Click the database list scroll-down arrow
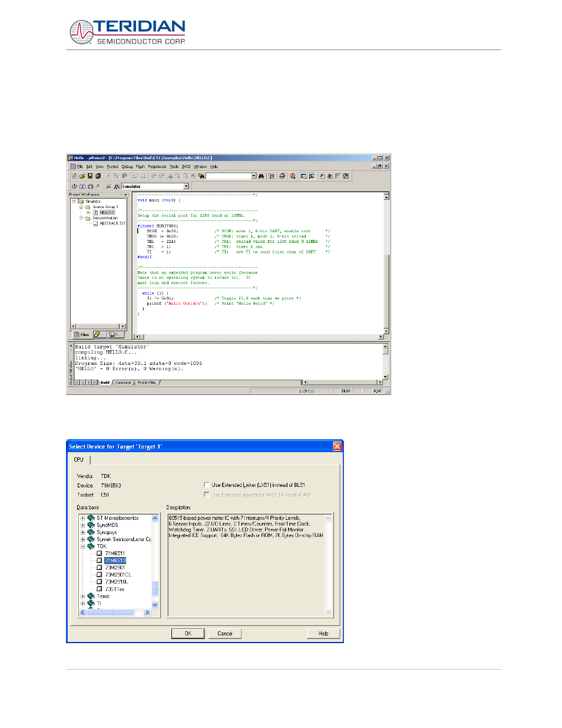This screenshot has width=562, height=728. tap(156, 605)
